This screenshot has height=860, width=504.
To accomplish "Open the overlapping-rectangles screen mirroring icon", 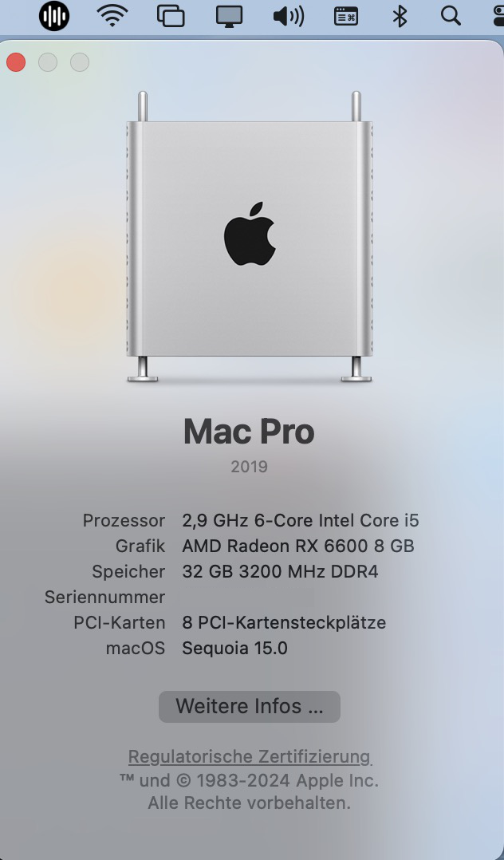I will [x=171, y=16].
